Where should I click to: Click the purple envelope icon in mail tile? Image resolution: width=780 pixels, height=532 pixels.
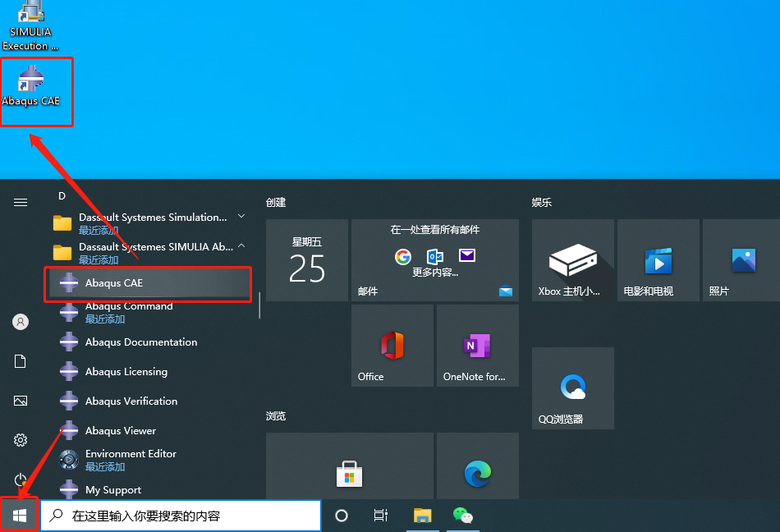click(x=467, y=255)
